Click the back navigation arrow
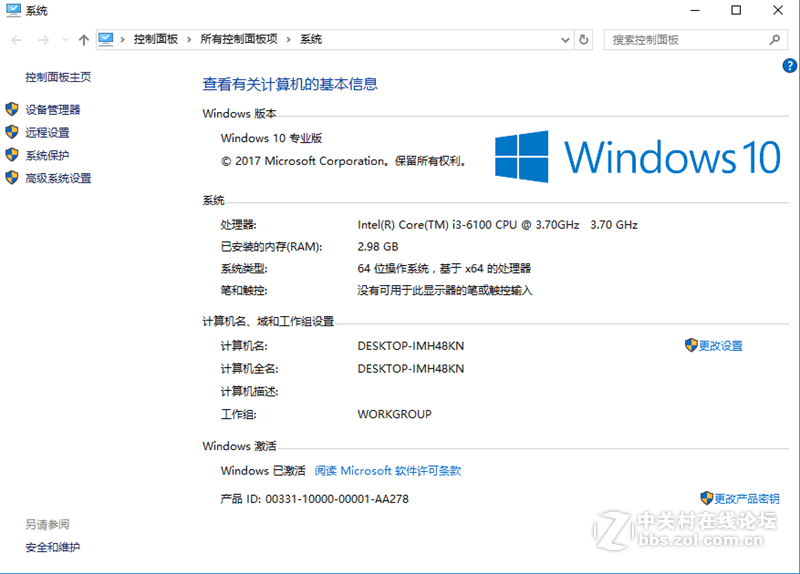Screen dimensions: 800x574 pos(16,40)
